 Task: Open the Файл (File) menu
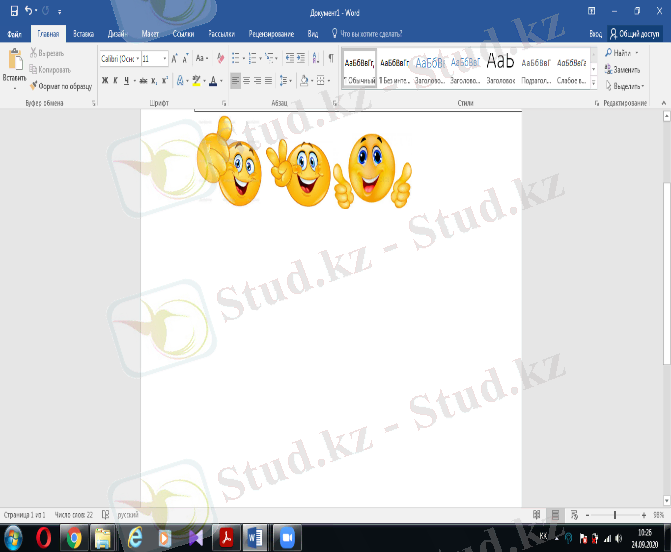14,33
